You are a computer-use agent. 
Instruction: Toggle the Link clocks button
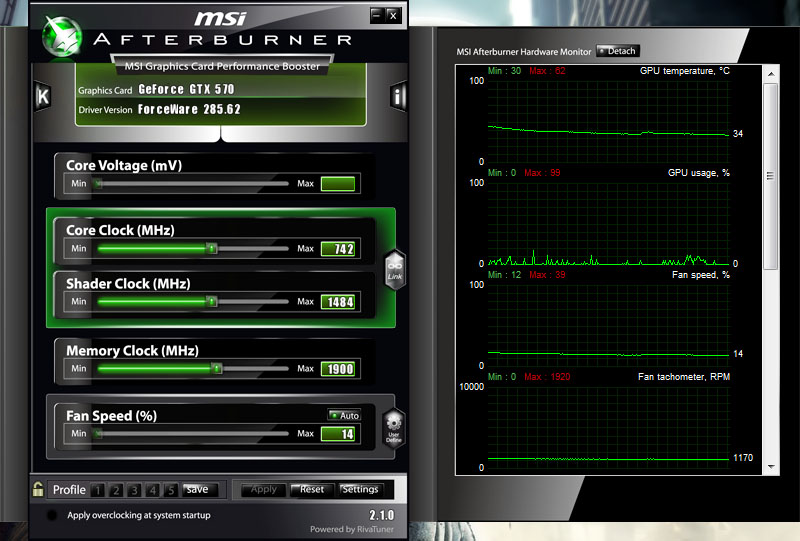pyautogui.click(x=395, y=269)
